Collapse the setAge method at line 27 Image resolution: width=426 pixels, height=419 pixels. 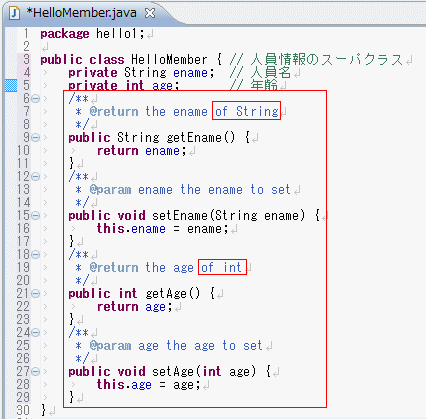36,371
